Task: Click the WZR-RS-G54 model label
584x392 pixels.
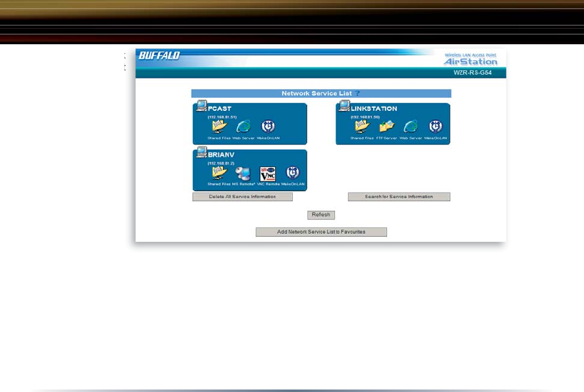Action: coord(472,72)
